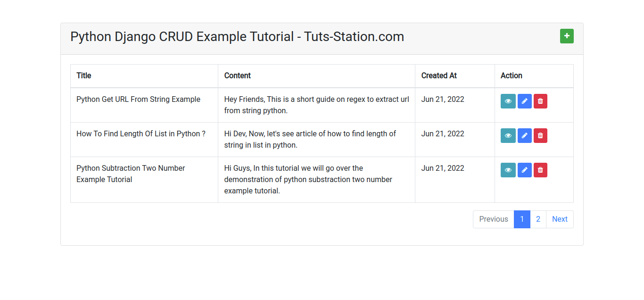644x300 pixels.
Task: Select the active page 1 button
Action: (x=522, y=219)
